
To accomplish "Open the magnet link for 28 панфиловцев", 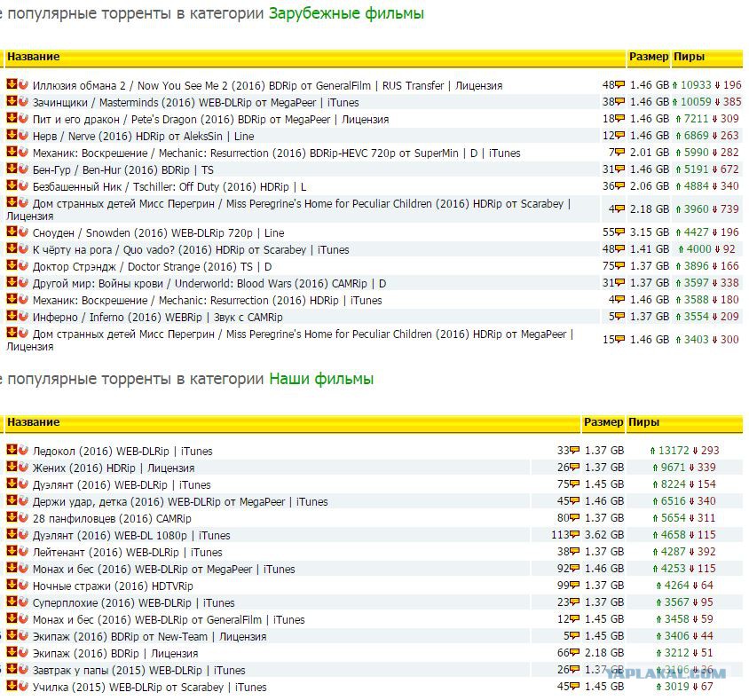I will [23, 517].
